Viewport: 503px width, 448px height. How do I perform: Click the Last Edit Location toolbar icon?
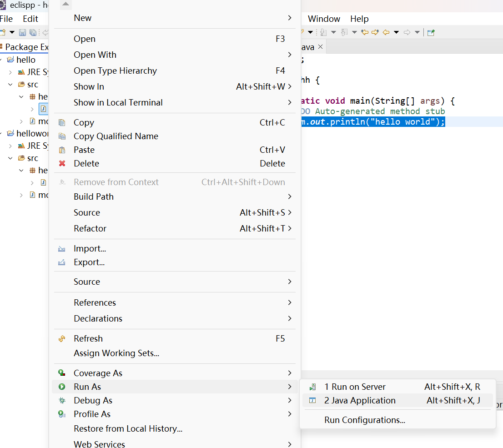point(365,32)
